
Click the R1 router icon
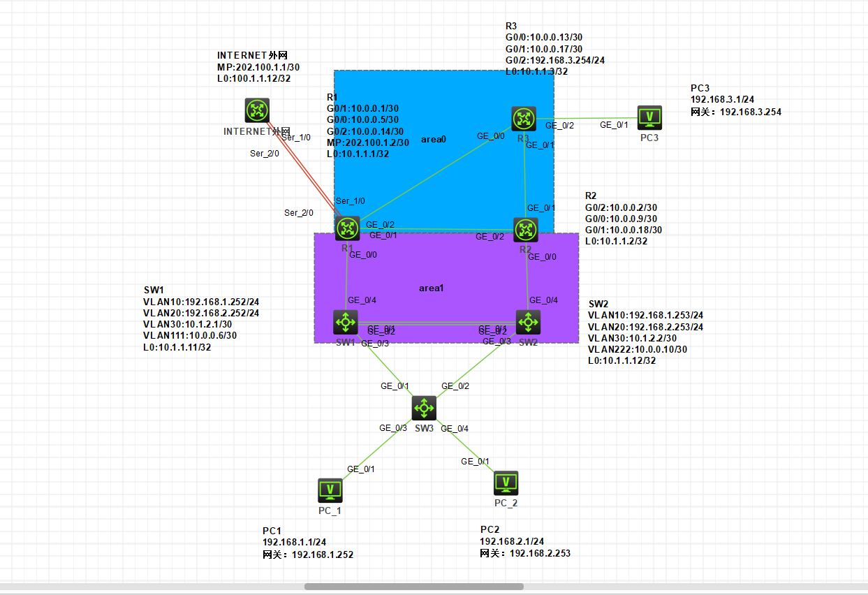coord(347,228)
